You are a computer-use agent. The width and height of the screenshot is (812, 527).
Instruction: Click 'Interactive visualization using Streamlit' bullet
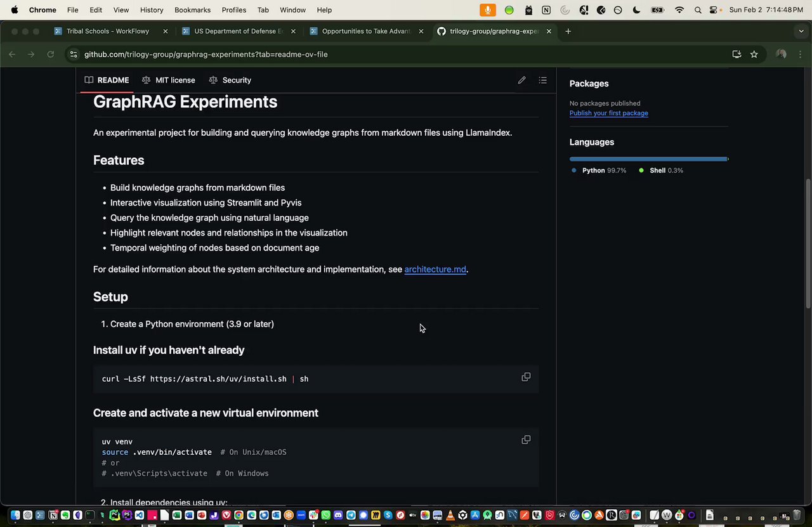click(206, 203)
